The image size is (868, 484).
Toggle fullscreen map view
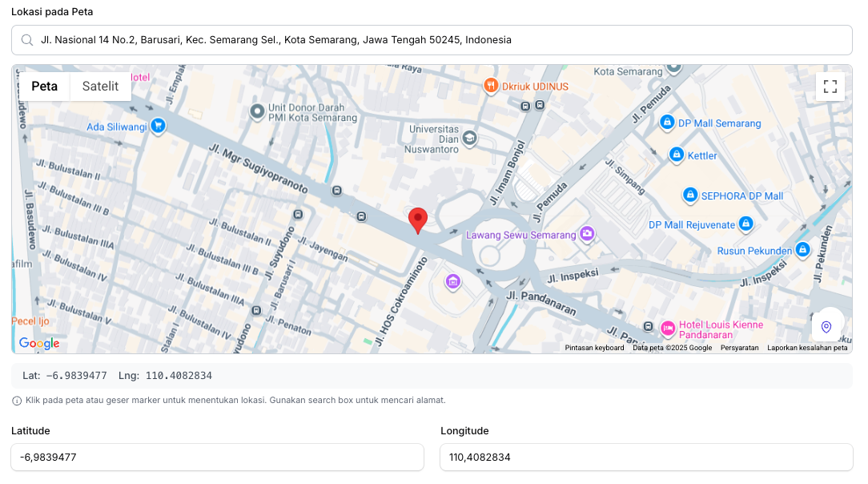830,87
